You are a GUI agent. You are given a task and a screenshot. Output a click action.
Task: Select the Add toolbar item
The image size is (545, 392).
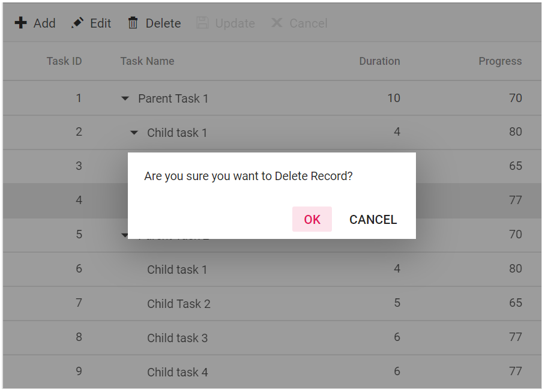(x=34, y=23)
